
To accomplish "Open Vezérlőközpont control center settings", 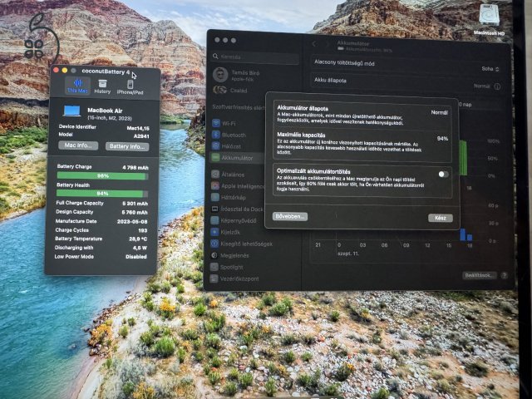I will 234,278.
